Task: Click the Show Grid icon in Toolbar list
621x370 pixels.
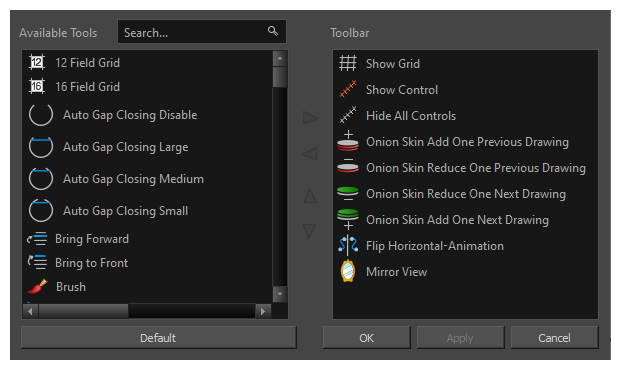Action: (348, 63)
